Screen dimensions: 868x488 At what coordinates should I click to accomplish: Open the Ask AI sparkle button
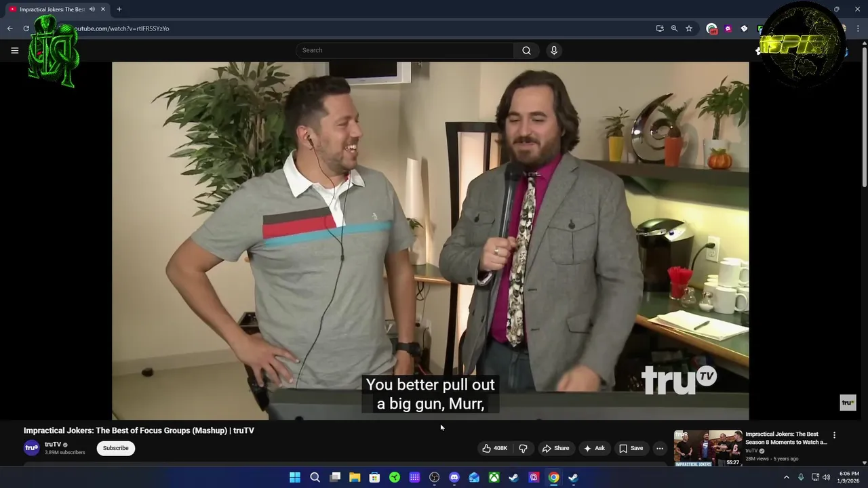(x=594, y=448)
